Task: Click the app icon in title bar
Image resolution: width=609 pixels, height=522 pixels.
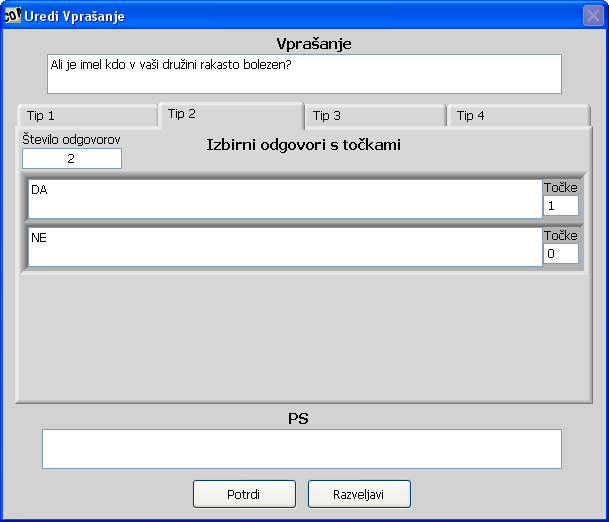Action: [x=12, y=16]
